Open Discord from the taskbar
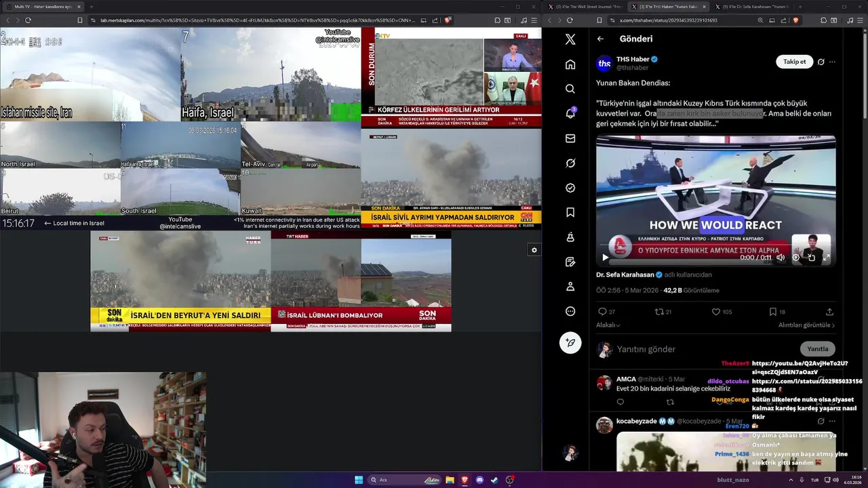Viewport: 868px width, 488px height. (x=479, y=480)
